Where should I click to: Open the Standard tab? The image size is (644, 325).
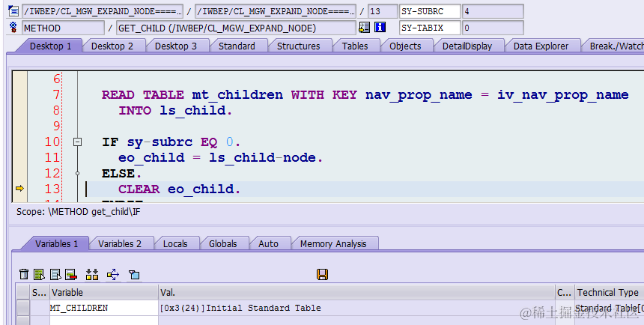[x=237, y=46]
